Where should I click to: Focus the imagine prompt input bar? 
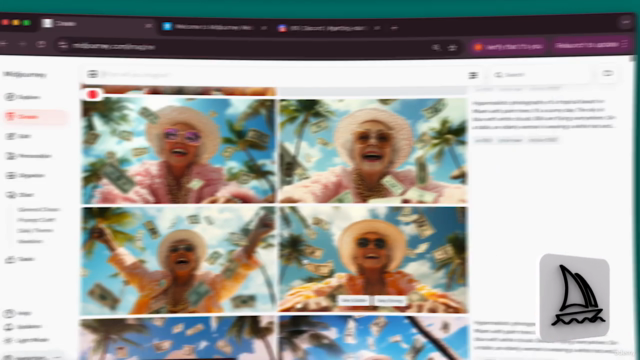282,75
